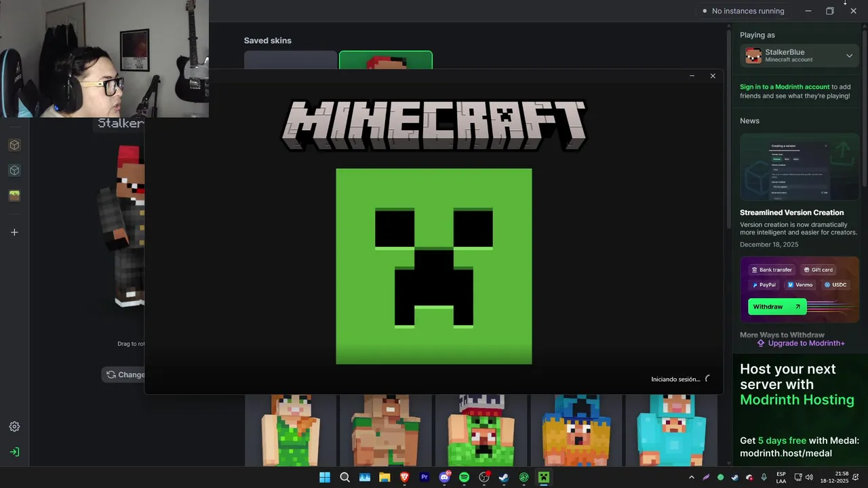Click the 'Iniciando sesión...' status text
Screen dimensions: 868x488
675,379
